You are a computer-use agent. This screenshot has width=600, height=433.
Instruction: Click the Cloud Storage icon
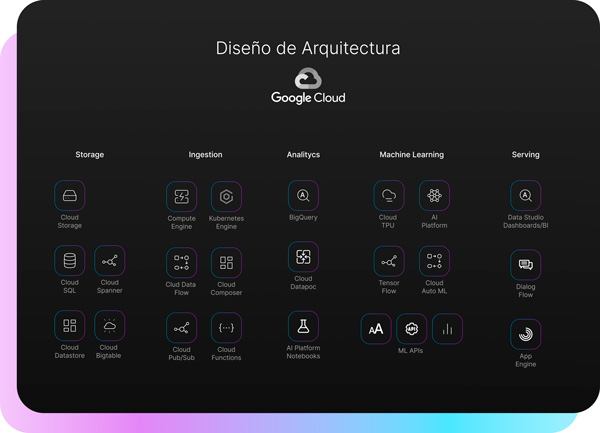[70, 196]
